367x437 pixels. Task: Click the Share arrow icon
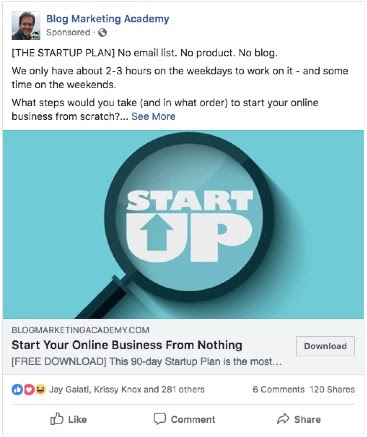[283, 419]
